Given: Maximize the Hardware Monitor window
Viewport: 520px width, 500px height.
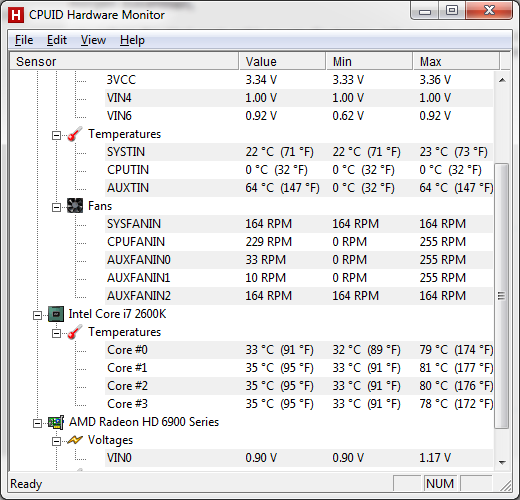Looking at the screenshot, I should [x=452, y=11].
